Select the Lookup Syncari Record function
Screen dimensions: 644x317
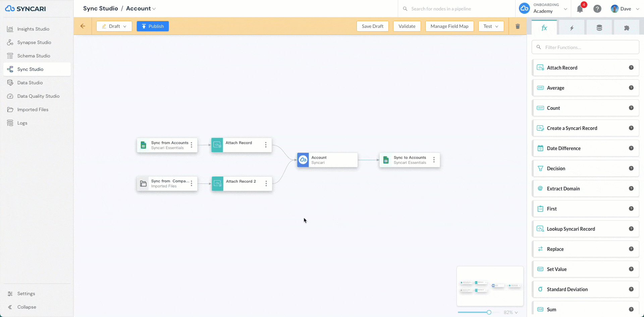(x=585, y=229)
